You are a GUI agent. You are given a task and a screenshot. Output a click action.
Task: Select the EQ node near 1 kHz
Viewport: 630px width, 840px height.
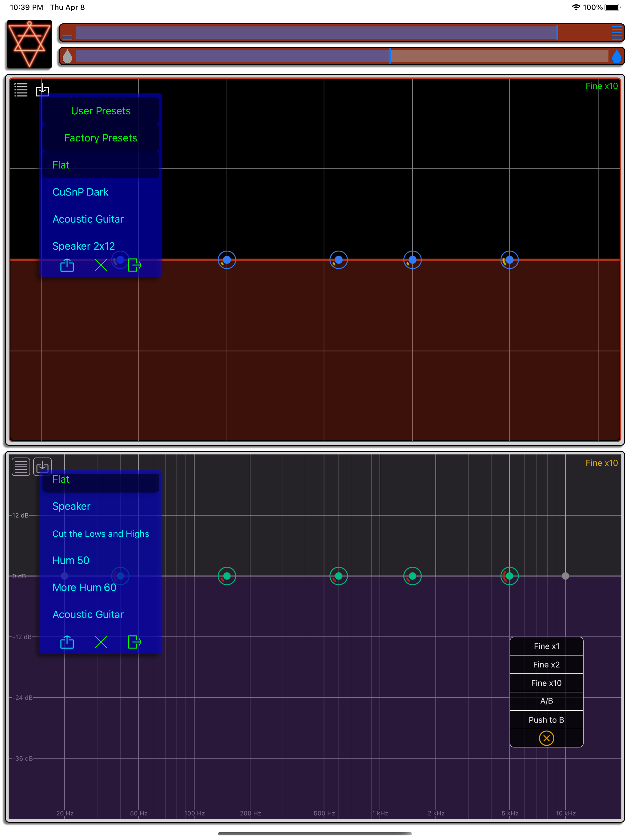tap(412, 576)
